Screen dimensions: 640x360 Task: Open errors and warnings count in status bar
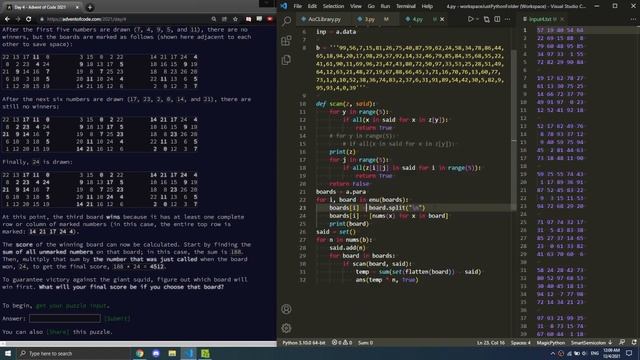point(342,342)
